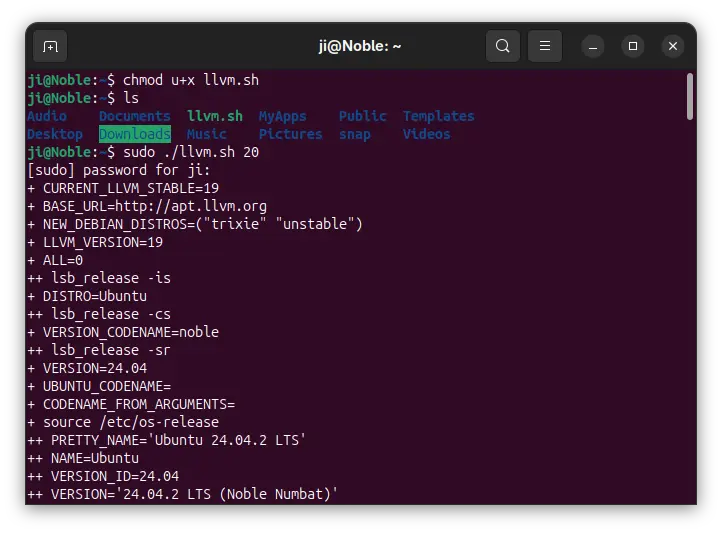Click the NAME=Ubuntu line
Image resolution: width=722 pixels, height=533 pixels.
click(83, 458)
